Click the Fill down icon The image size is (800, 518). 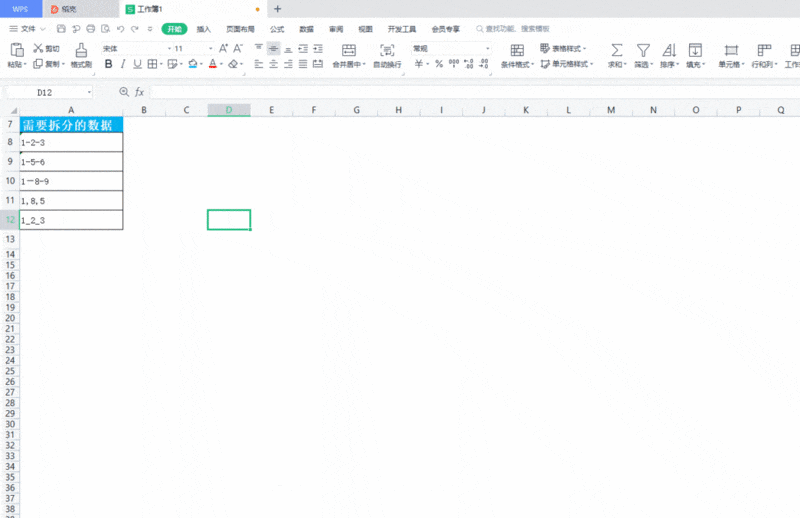pyautogui.click(x=695, y=50)
